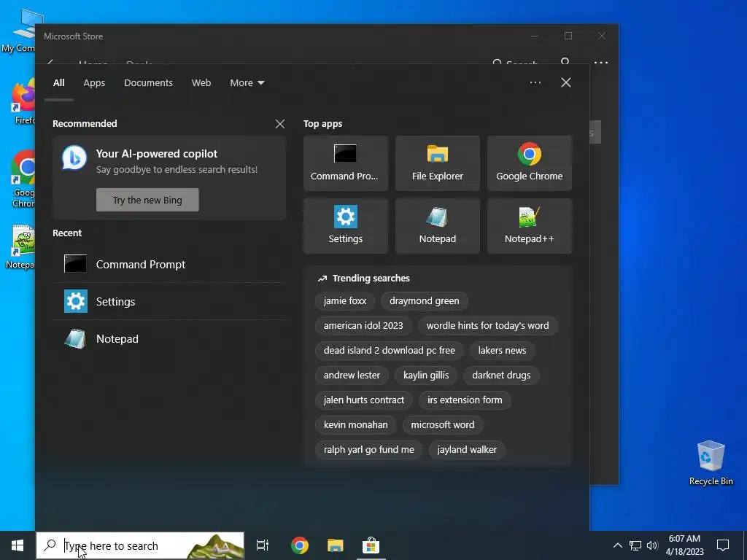Click Chrome icon on the taskbar
This screenshot has height=560, width=747.
[x=300, y=545]
